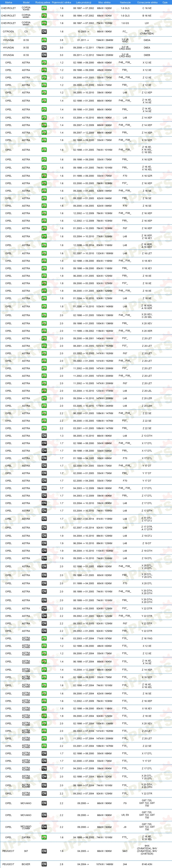Click the 118kW / 160KM power cell
172x868 pixels.
pos(104,331)
